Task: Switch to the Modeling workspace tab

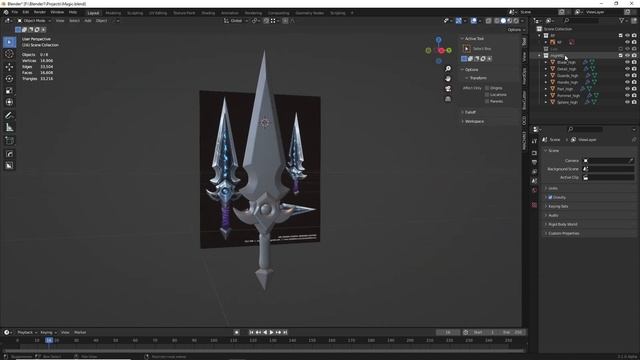Action: coord(113,13)
